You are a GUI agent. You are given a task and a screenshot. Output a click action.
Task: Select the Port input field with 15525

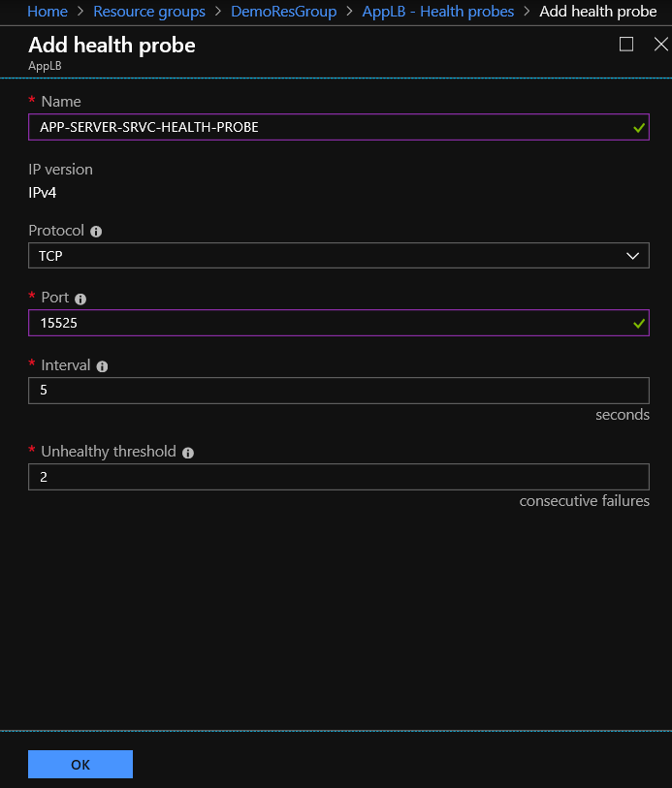tap(338, 323)
